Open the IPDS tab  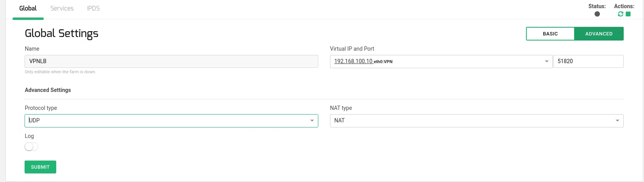tap(93, 8)
